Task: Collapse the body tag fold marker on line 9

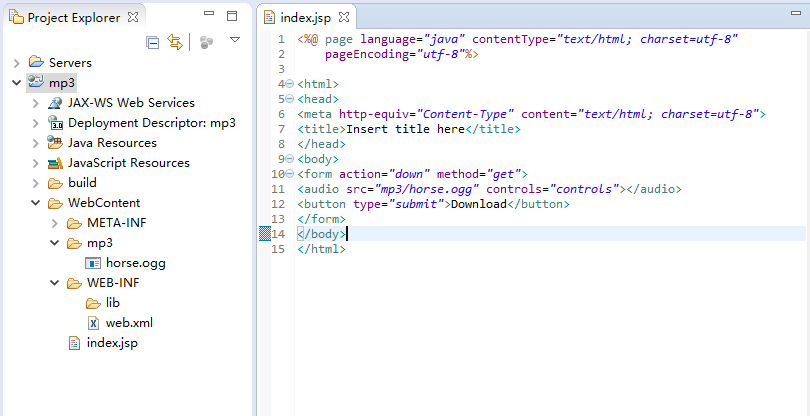Action: tap(289, 159)
